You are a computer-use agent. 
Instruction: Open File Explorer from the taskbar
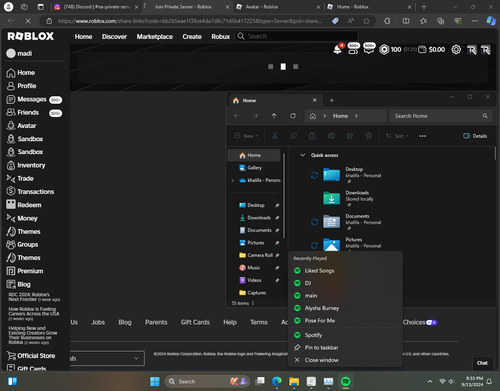(294, 381)
